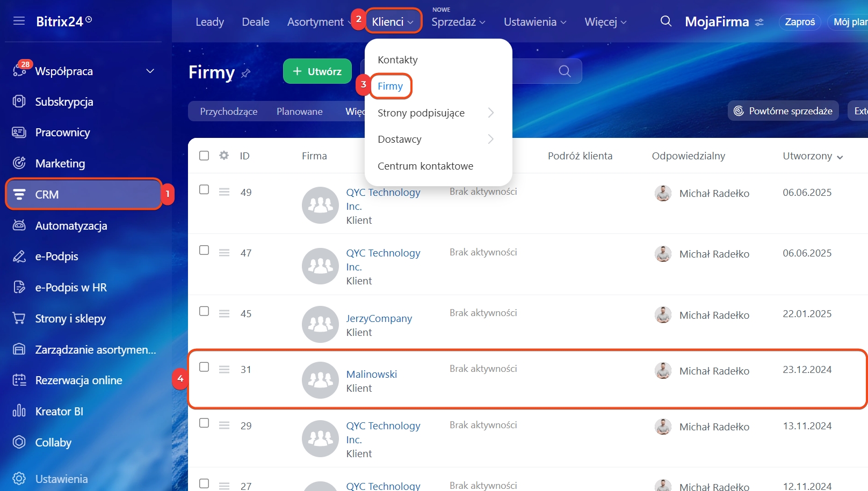Open the e-Podpis w HR icon
The height and width of the screenshot is (491, 868).
[x=19, y=287]
